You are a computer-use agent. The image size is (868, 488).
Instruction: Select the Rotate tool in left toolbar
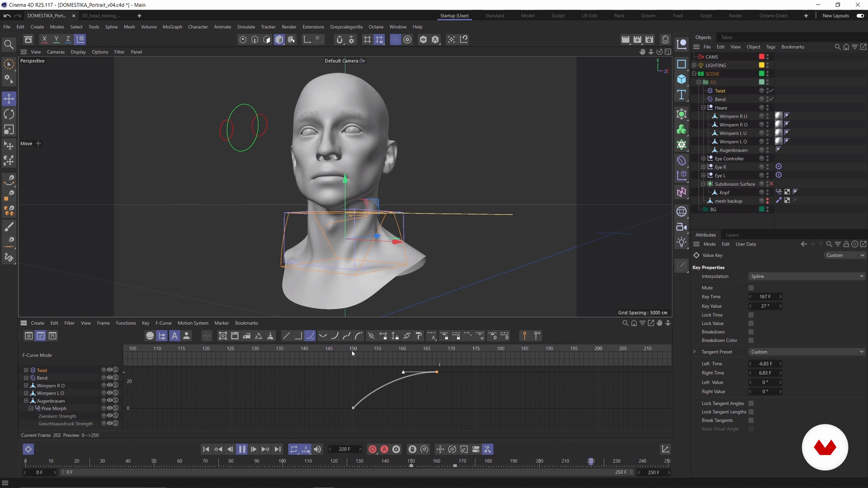9,114
